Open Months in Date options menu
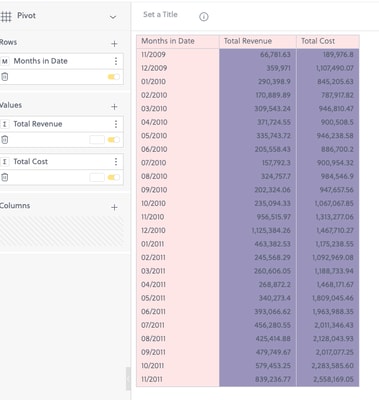The height and width of the screenshot is (400, 379). (x=116, y=61)
